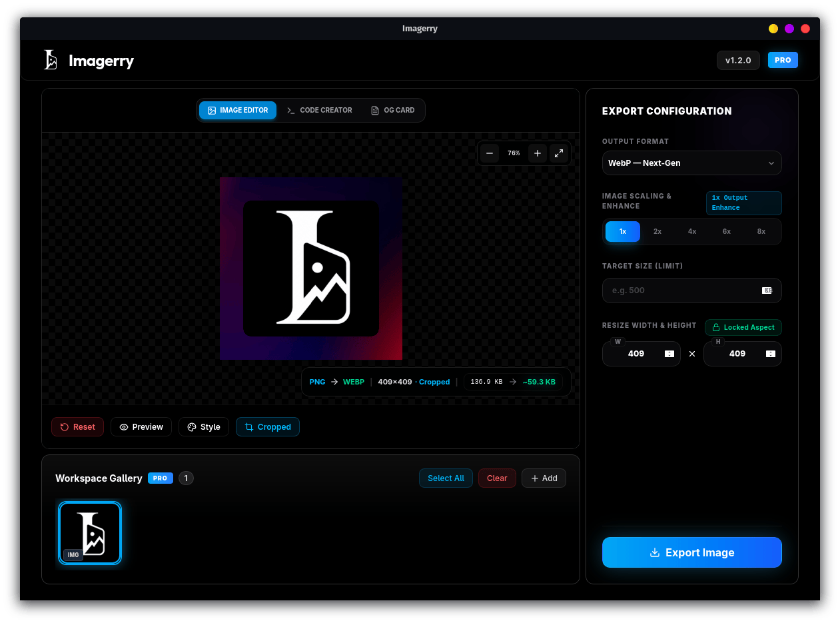This screenshot has height=623, width=840.
Task: Select the 1x scaling option
Action: (623, 231)
